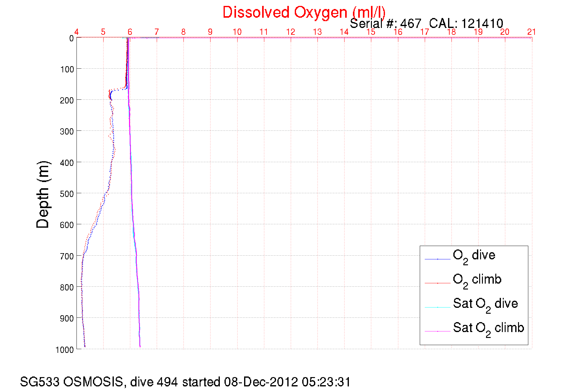This screenshot has width=588, height=392.
Task: Click the x-axis tick label 18
Action: pos(451,32)
